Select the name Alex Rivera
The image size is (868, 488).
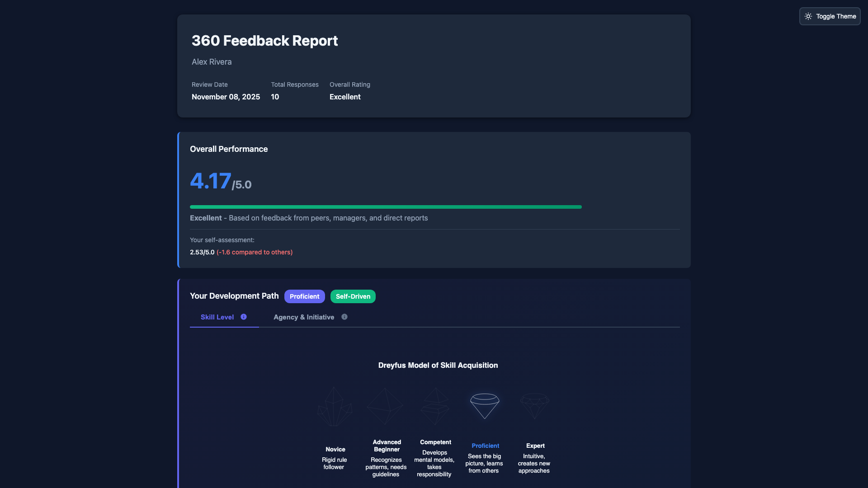(x=211, y=62)
